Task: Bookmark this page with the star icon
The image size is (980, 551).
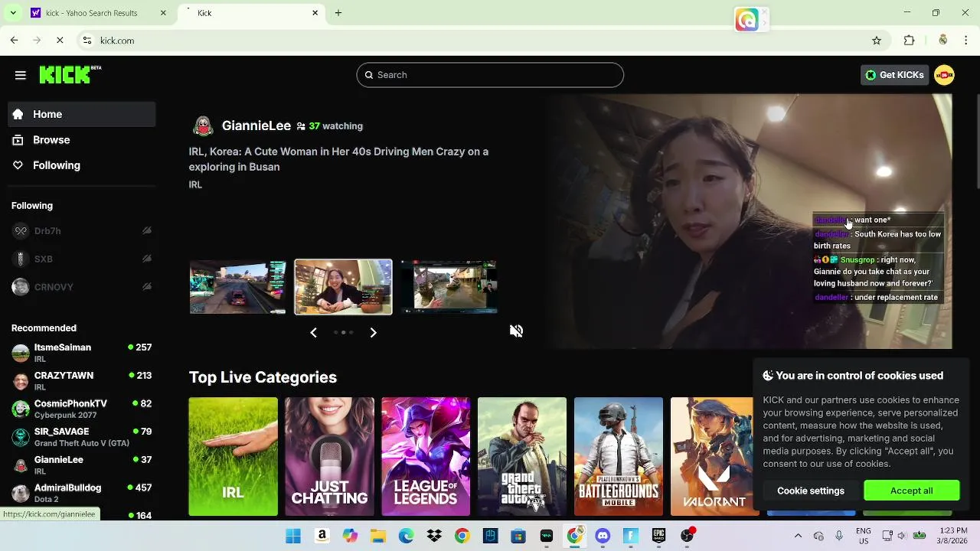Action: [877, 41]
